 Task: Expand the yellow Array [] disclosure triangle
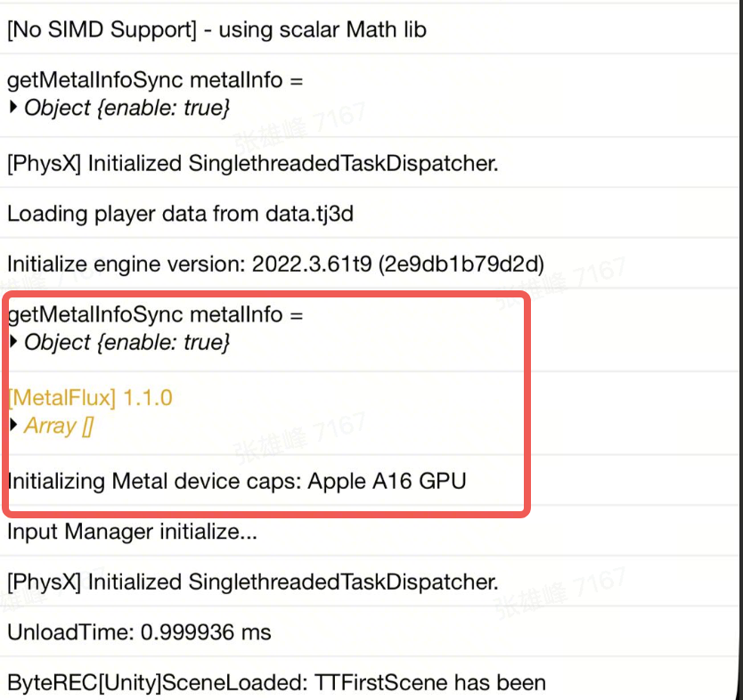click(13, 427)
